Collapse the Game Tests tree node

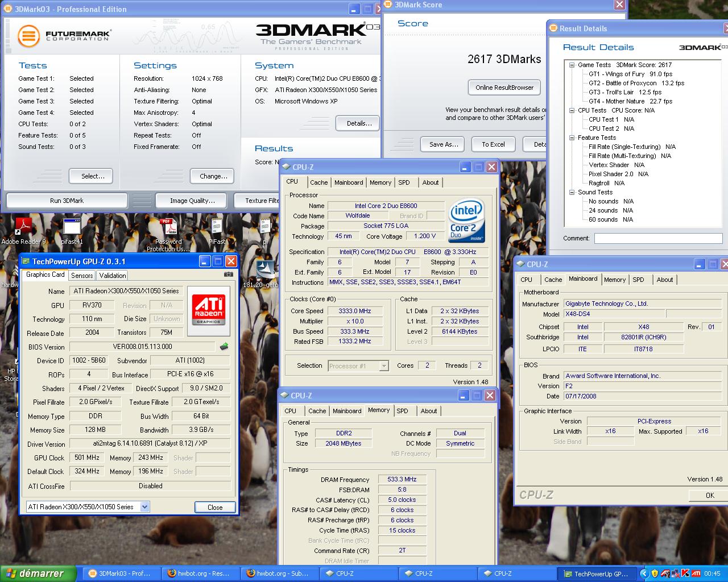pos(572,65)
